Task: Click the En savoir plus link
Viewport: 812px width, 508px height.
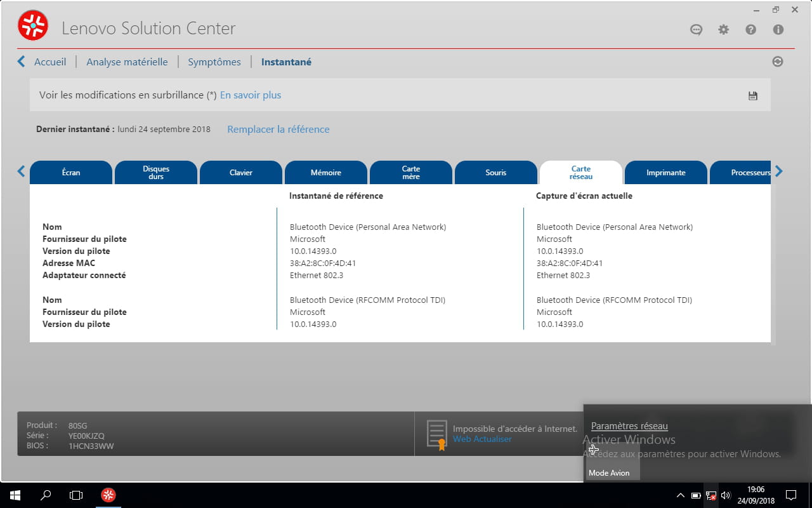Action: (251, 95)
